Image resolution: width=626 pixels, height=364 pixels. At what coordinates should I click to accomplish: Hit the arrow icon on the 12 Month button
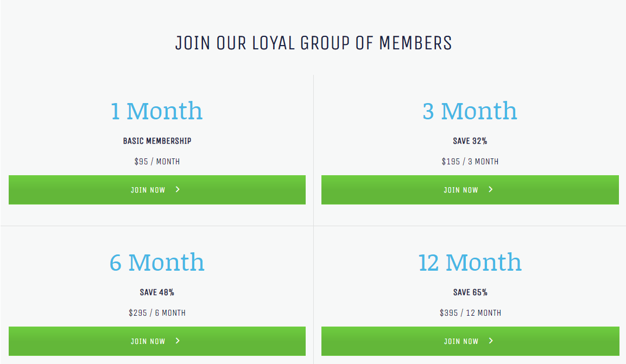(491, 341)
